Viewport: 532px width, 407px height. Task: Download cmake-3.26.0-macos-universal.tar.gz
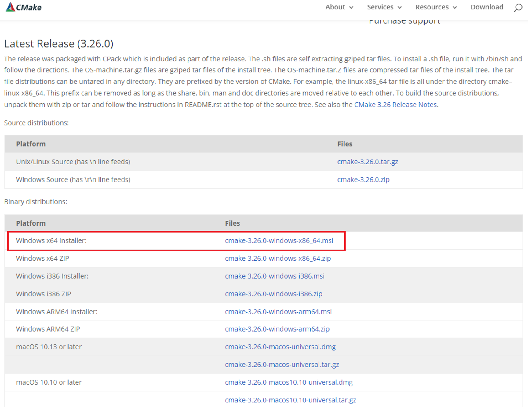tap(282, 364)
